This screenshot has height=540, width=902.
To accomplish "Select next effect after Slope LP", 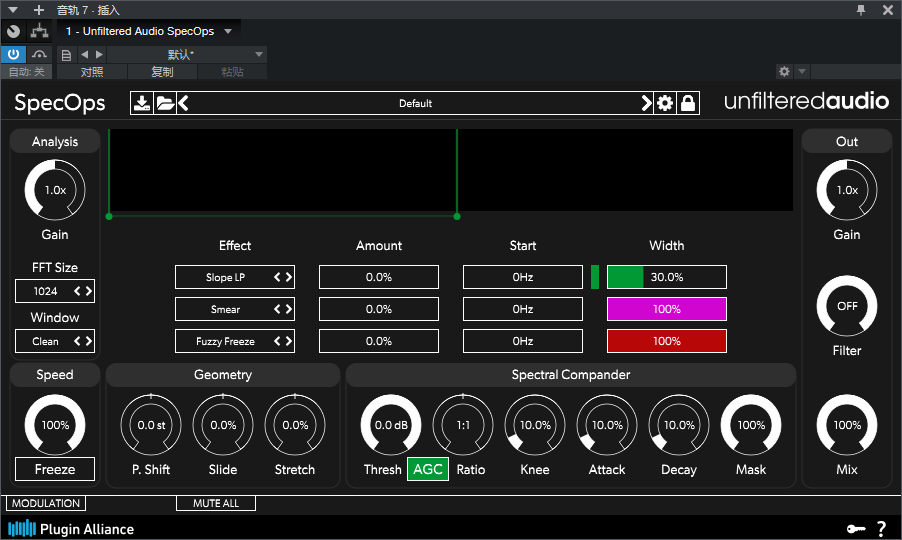I will [289, 277].
